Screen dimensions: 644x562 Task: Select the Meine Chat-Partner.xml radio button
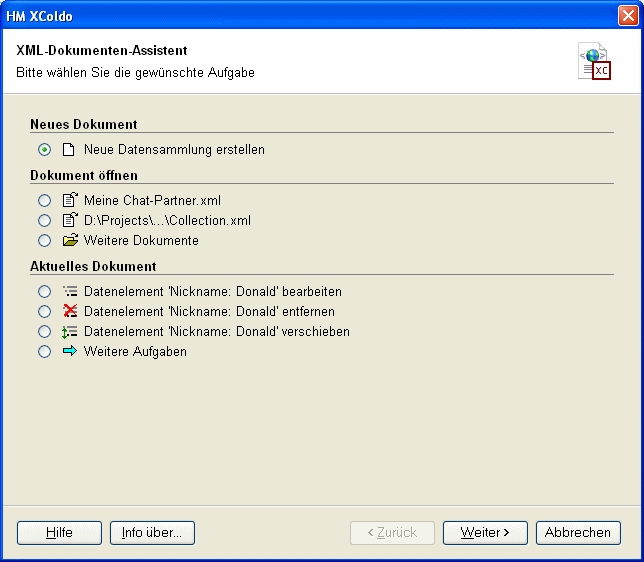44,200
